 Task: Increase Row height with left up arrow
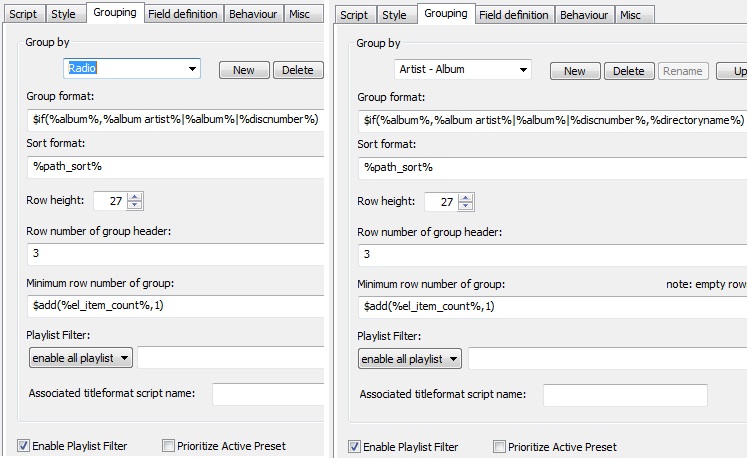(135, 196)
